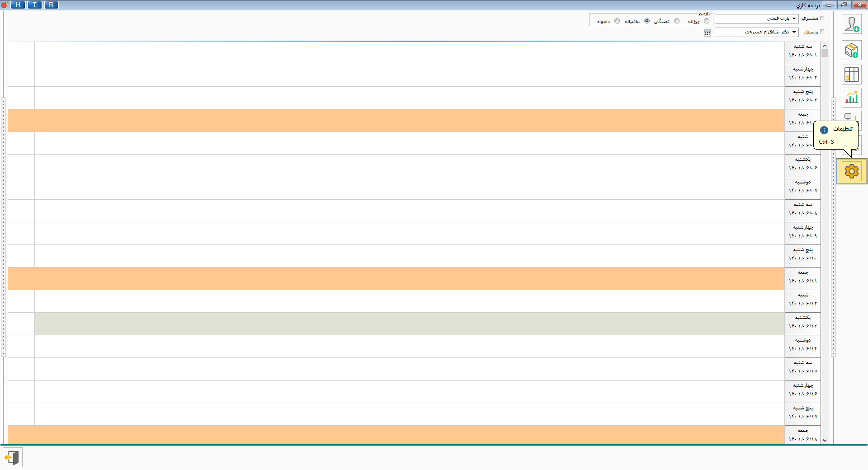The image size is (868, 470).
Task: Open the bar chart reports icon
Action: [851, 98]
